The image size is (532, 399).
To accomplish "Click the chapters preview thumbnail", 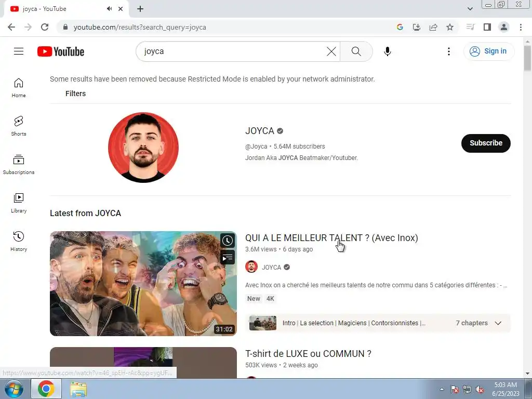I will 262,323.
